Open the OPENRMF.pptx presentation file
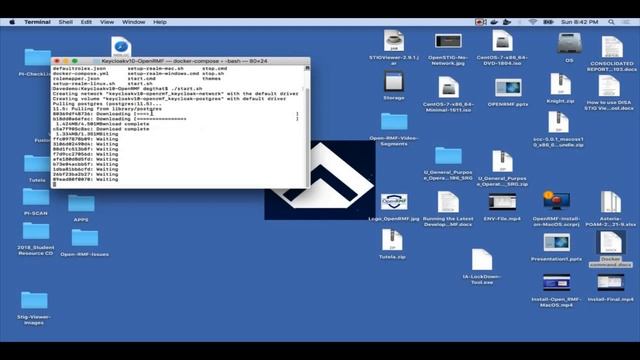The image size is (640, 360). click(508, 88)
